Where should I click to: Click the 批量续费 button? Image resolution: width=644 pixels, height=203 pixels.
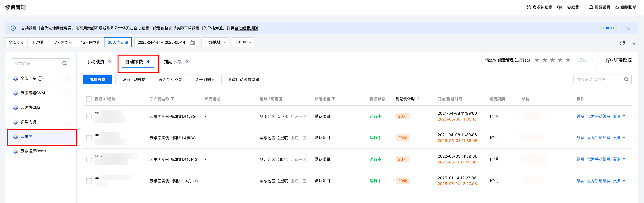point(98,80)
